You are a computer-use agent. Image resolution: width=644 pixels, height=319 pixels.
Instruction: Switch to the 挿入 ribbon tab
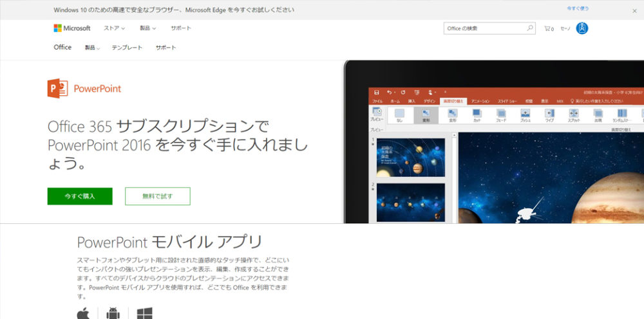coord(412,101)
